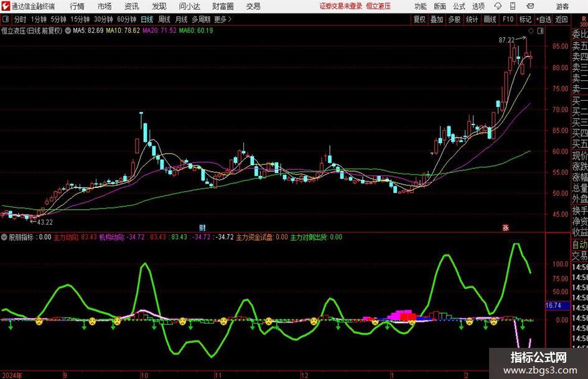The image size is (588, 379).
Task: Switch to 分时 period tab
Action: click(x=21, y=19)
